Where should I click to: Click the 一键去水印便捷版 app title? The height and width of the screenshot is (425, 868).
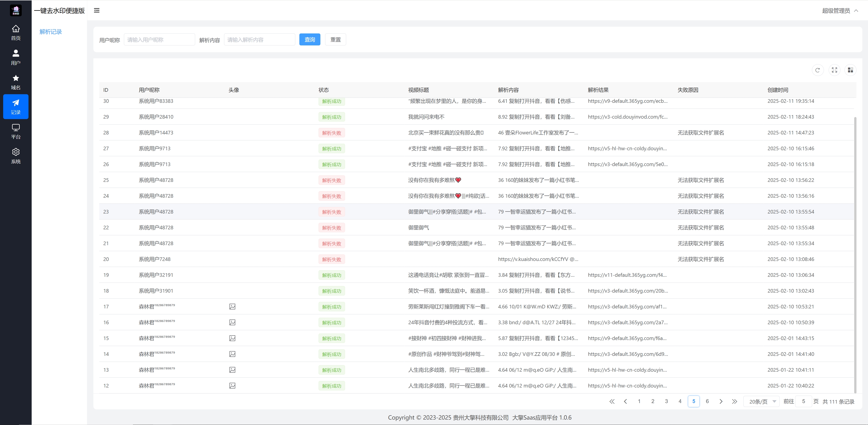(59, 10)
